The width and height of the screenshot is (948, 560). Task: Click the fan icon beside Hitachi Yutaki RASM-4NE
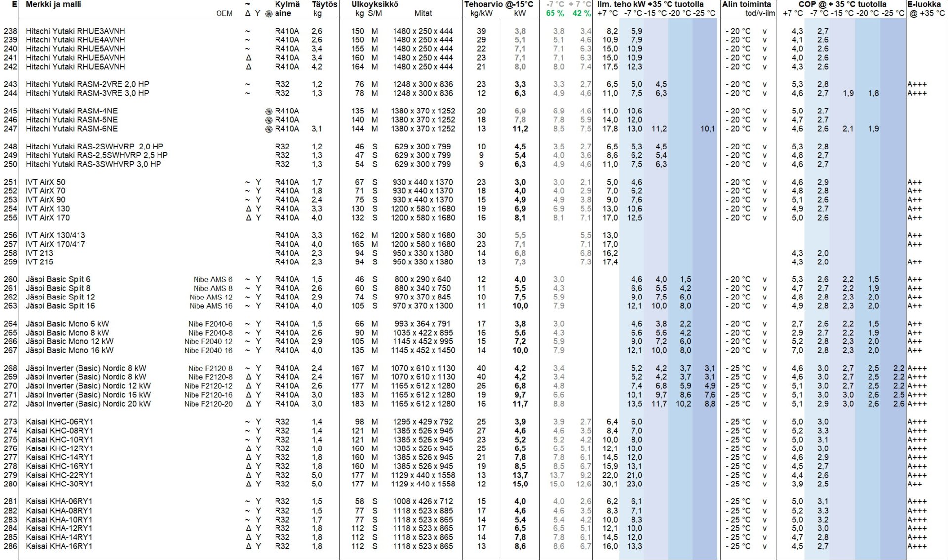(x=269, y=111)
